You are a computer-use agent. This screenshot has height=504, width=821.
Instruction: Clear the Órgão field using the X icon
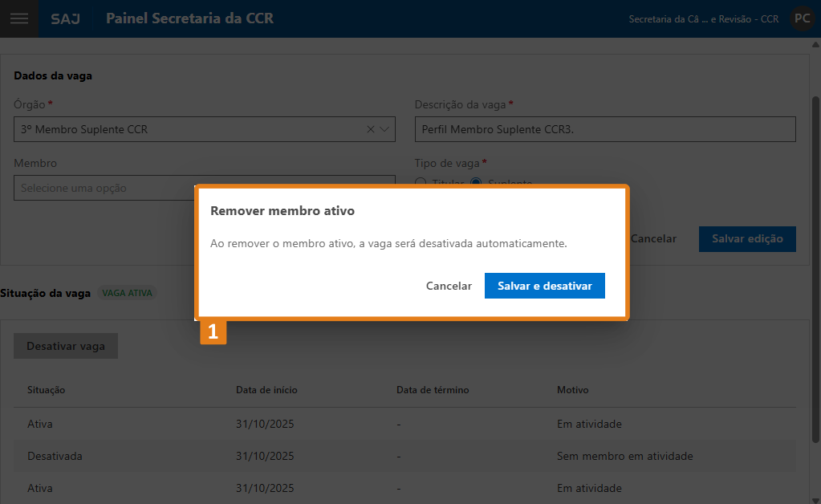370,128
